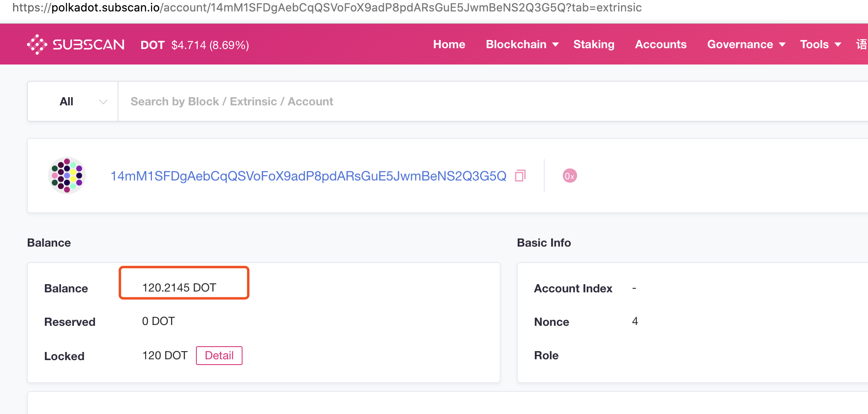Go to the Staking section
Screen dimensions: 868x414
coord(594,44)
